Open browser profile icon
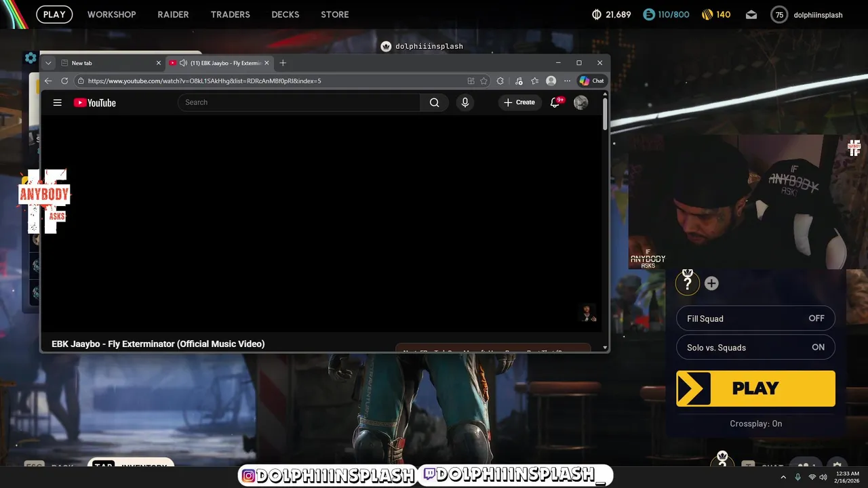868x488 pixels. pos(551,81)
